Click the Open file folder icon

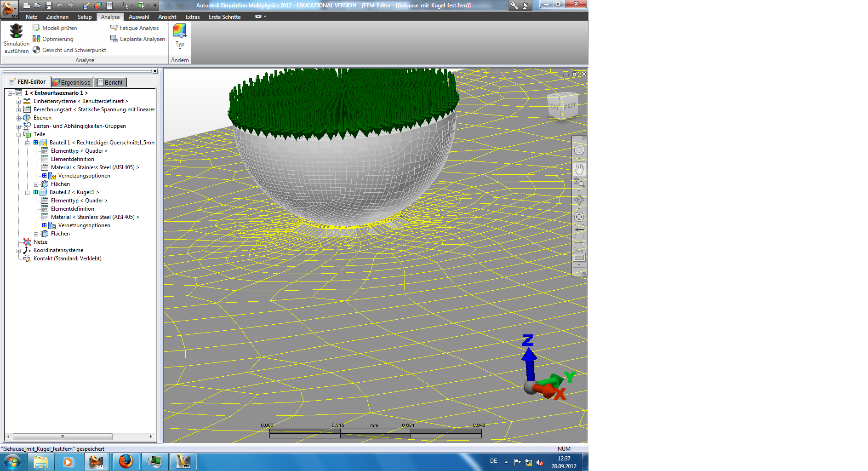coord(38,6)
